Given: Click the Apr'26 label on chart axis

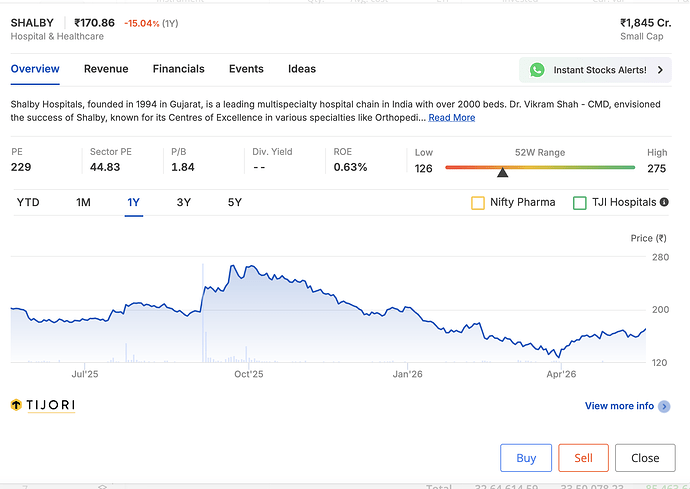Looking at the screenshot, I should pyautogui.click(x=561, y=374).
